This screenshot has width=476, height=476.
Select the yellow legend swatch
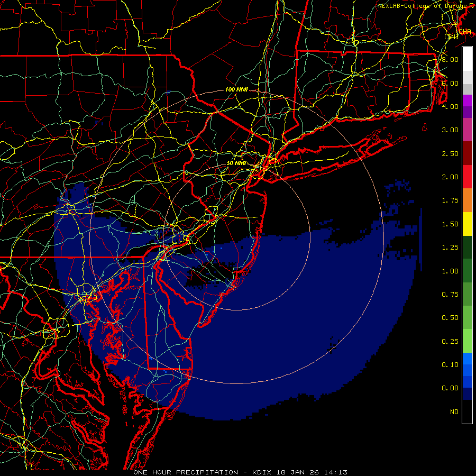click(x=467, y=224)
